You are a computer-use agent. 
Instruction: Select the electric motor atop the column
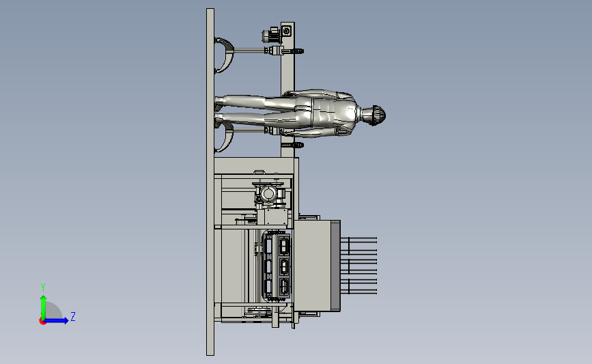pos(272,36)
